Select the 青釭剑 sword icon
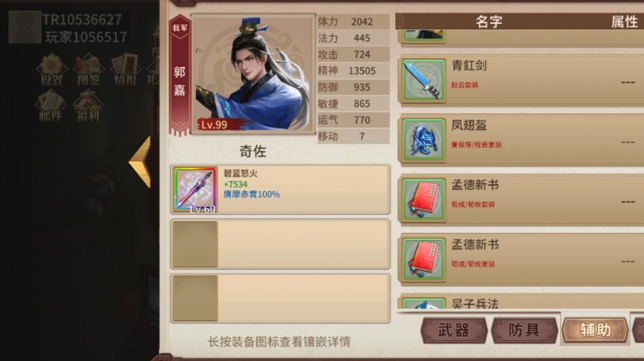644x361 pixels. [x=423, y=80]
